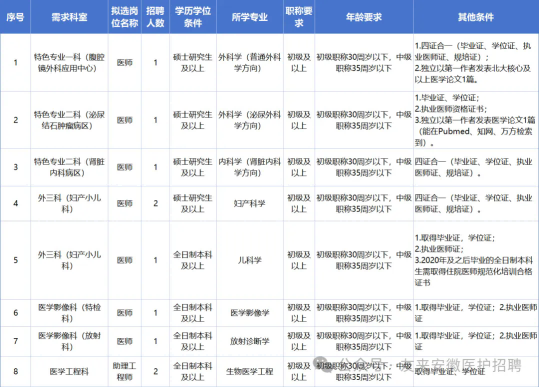Click the 外科学（泌尿外科学方向）major cell
This screenshot has height=387, width=539.
tap(250, 120)
